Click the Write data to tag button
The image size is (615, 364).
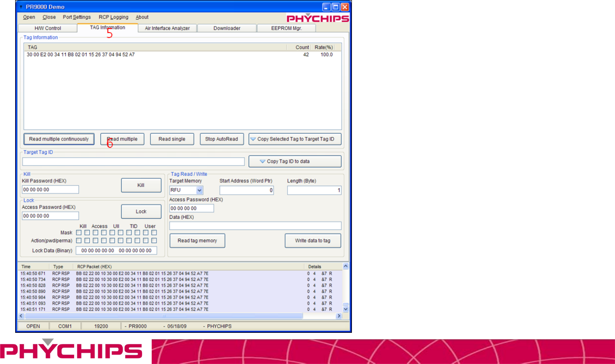coord(313,240)
